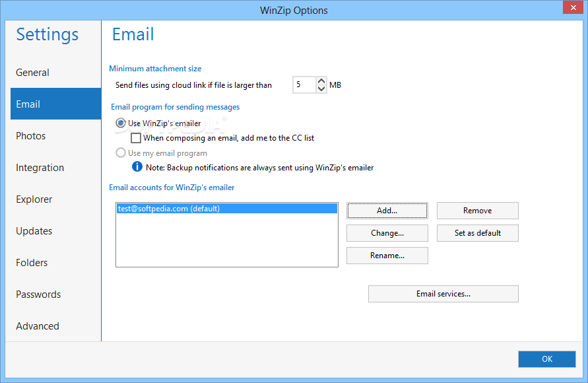Set selected account as default

click(477, 233)
